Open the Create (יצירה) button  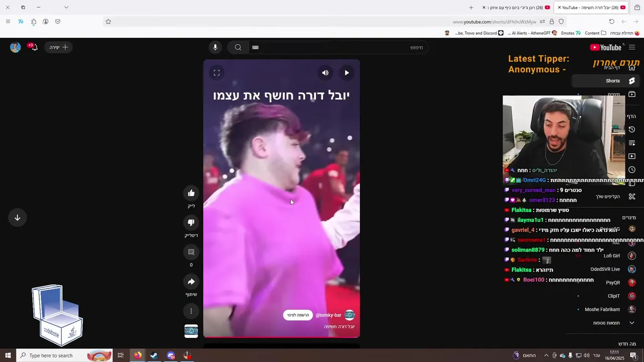tap(58, 47)
